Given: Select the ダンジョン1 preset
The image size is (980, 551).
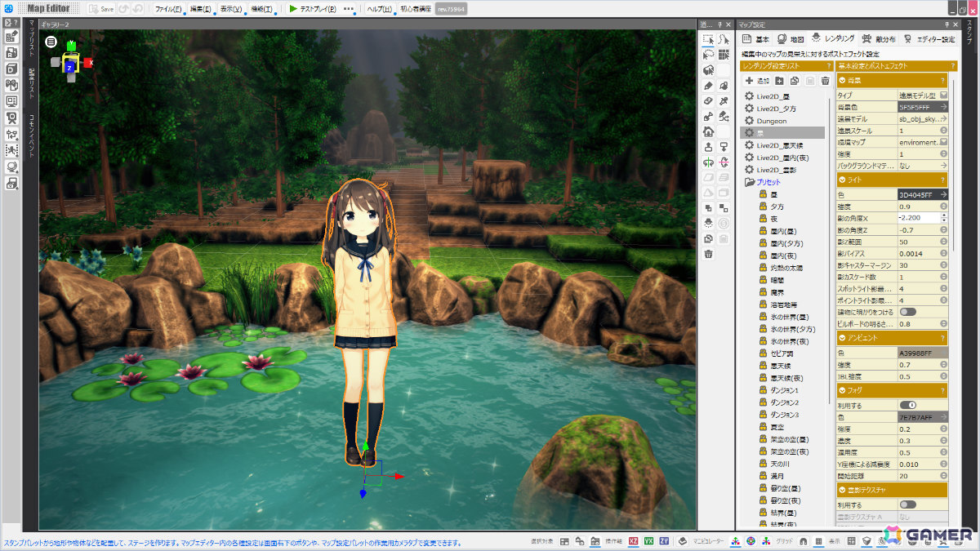Looking at the screenshot, I should tap(784, 390).
